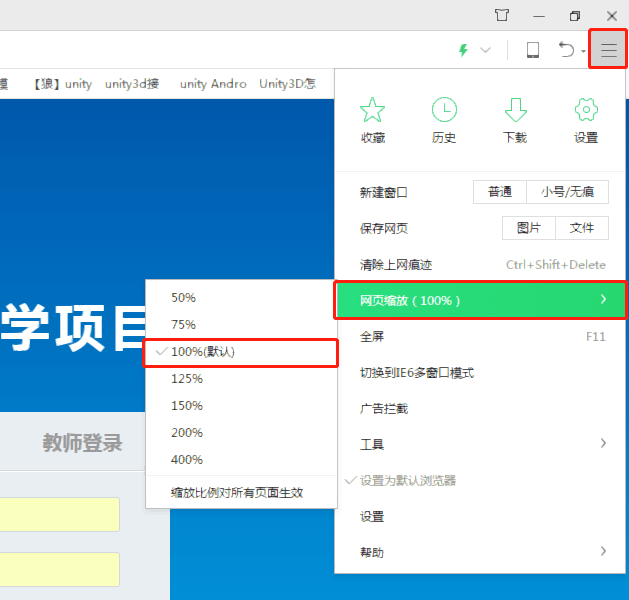Toggle 设置为默认浏览器 option
This screenshot has width=629, height=600.
pyautogui.click(x=407, y=480)
